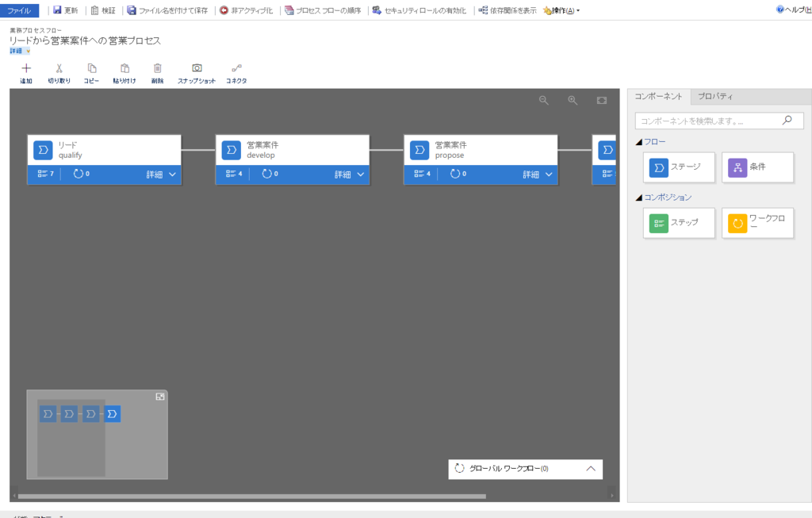812x518 pixels.
Task: Select the 営業案件 develop stage icon
Action: (x=232, y=150)
